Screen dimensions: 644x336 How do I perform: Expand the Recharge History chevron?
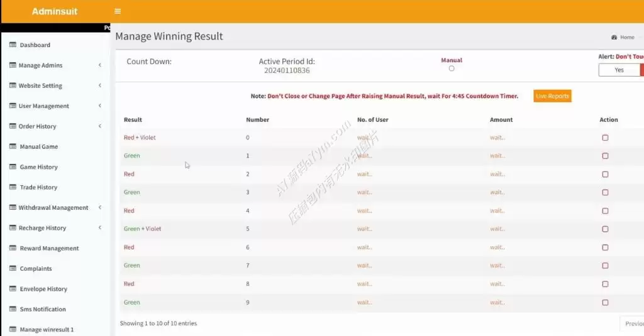(100, 228)
